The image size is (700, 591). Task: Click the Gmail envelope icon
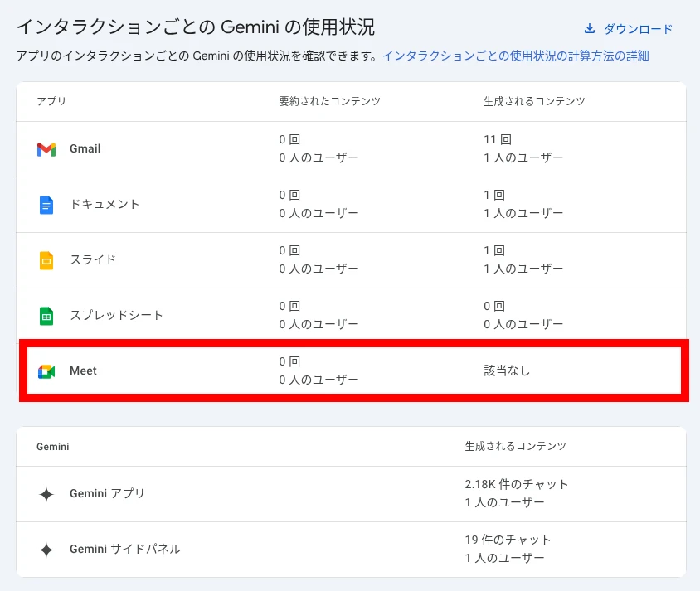coord(46,149)
